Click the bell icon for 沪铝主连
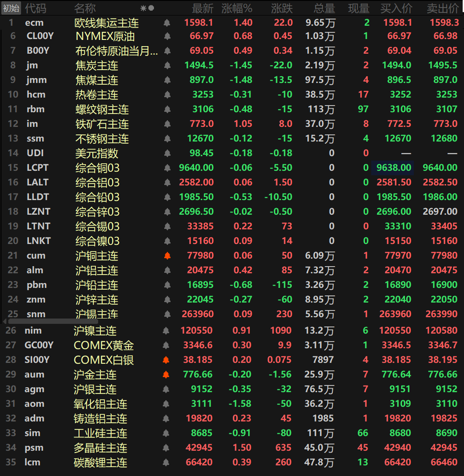This screenshot has width=464, height=476. pyautogui.click(x=167, y=270)
